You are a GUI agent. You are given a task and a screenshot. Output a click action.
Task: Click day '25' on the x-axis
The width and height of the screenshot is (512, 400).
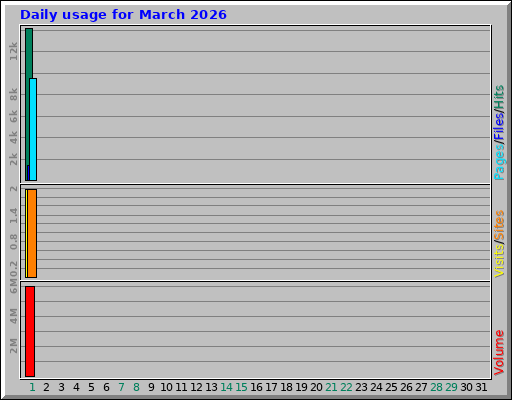point(391,387)
